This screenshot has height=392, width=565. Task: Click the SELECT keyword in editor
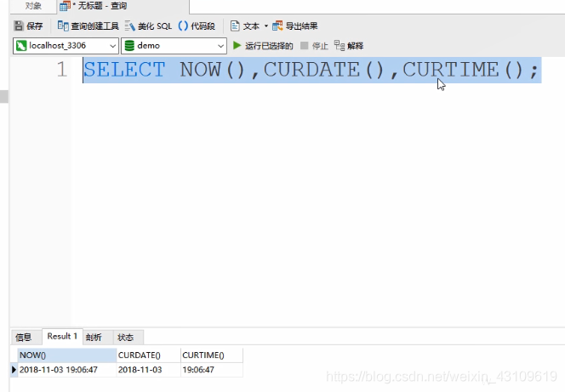click(x=124, y=70)
